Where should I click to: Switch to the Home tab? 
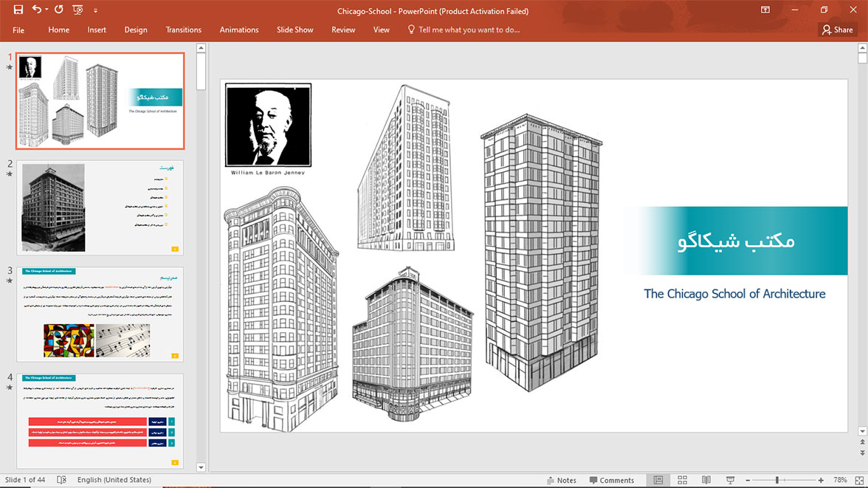59,30
